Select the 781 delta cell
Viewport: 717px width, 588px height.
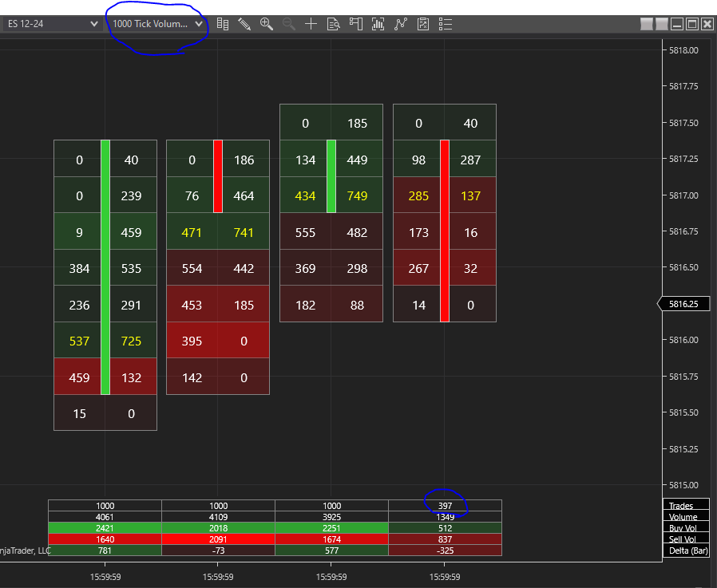105,551
